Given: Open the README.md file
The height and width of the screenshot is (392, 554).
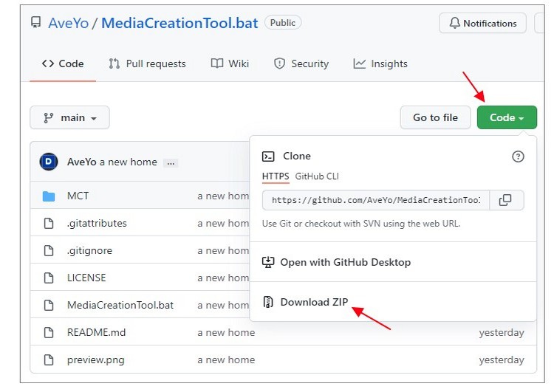Looking at the screenshot, I should point(96,332).
